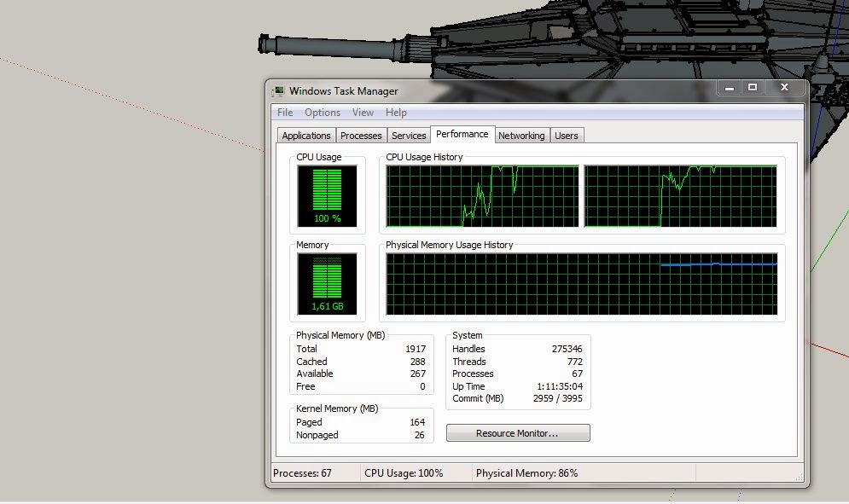Click the first CPU Usage History graph
This screenshot has width=849, height=504.
pos(482,196)
